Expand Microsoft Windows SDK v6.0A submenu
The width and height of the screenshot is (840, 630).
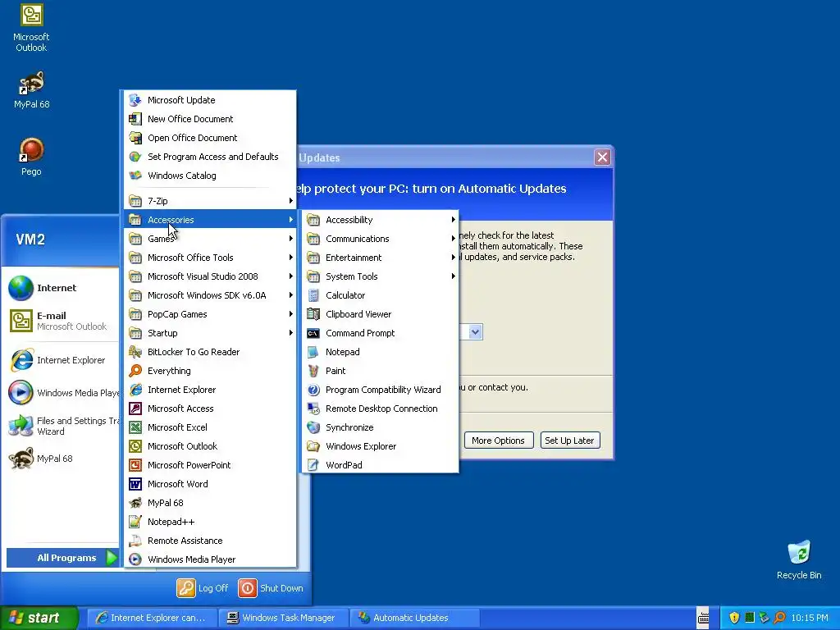point(210,295)
